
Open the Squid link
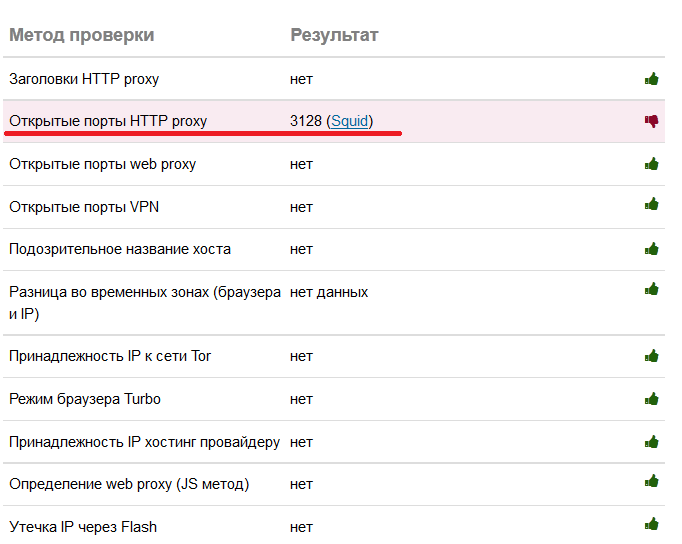click(x=349, y=121)
